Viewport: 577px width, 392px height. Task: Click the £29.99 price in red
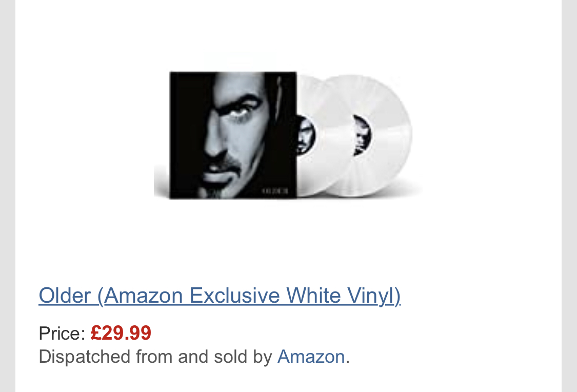pyautogui.click(x=121, y=334)
